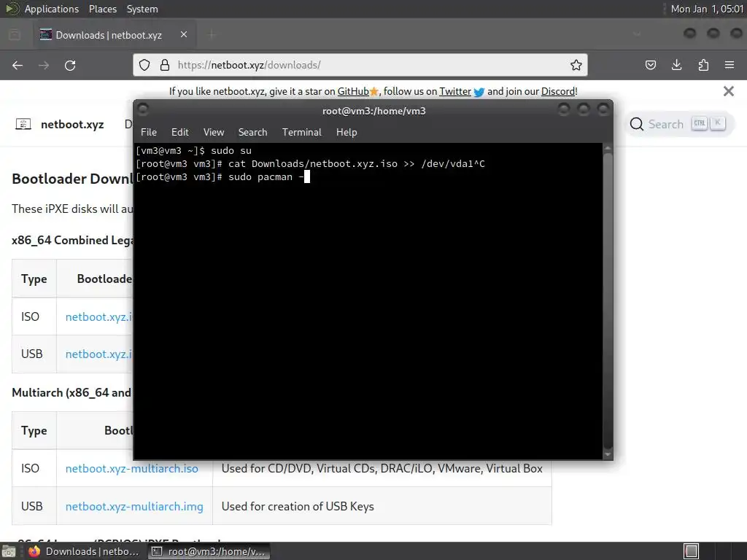This screenshot has height=560, width=747.
Task: Open the extensions puzzle icon
Action: tap(703, 65)
